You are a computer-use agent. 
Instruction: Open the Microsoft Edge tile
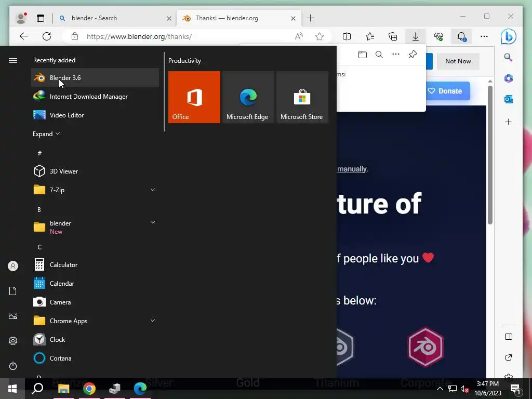pos(248,97)
